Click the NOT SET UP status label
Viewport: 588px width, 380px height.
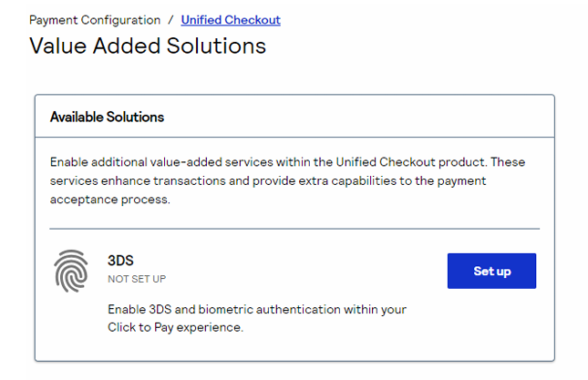click(x=137, y=279)
